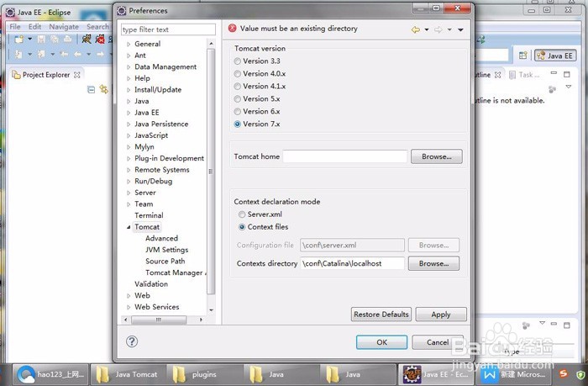Close the Outline view tab X
This screenshot has height=386, width=588.
[497, 75]
